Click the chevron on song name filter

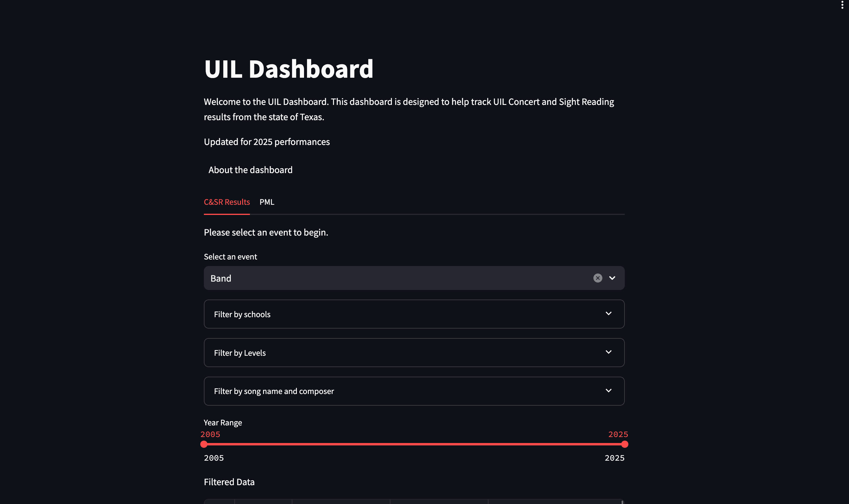tap(609, 391)
